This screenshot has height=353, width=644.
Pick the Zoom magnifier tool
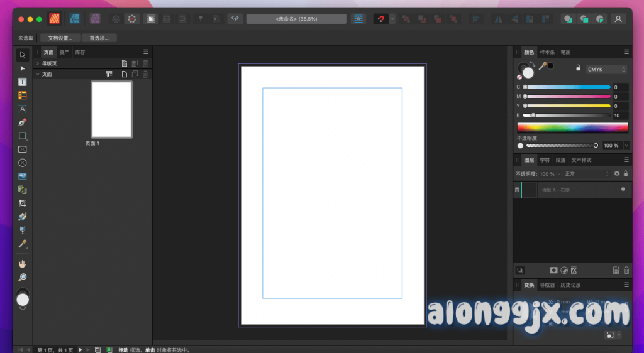click(x=23, y=277)
